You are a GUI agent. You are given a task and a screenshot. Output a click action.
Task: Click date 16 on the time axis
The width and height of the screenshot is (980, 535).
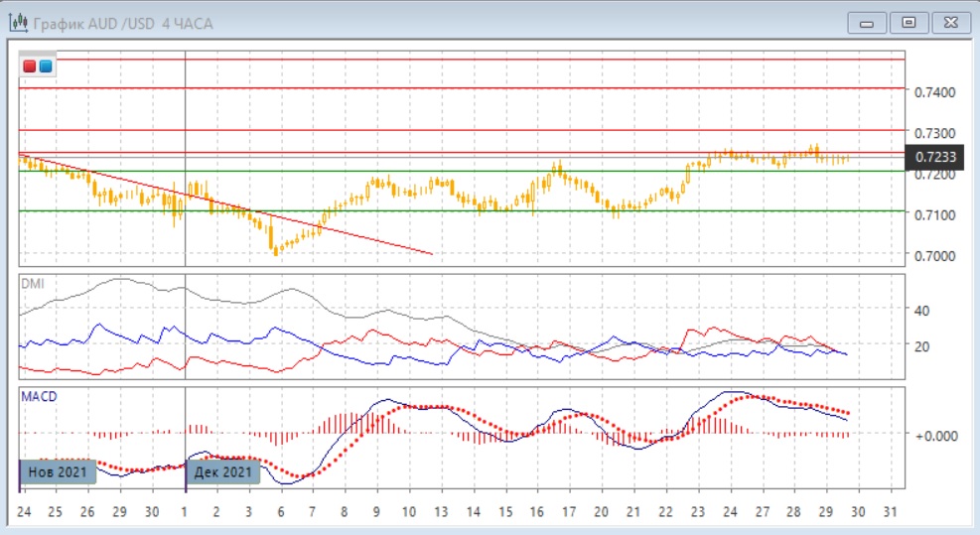tap(537, 512)
